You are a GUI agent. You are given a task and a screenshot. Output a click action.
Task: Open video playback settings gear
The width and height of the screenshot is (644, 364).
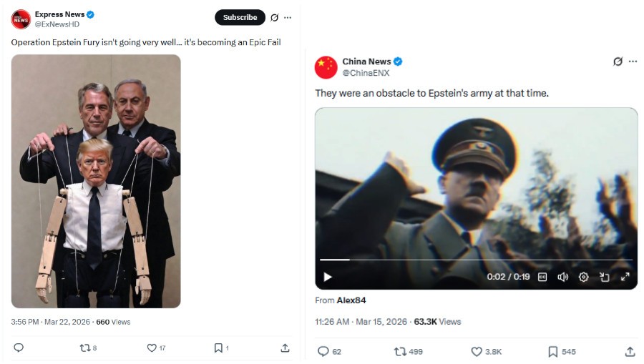click(x=583, y=277)
